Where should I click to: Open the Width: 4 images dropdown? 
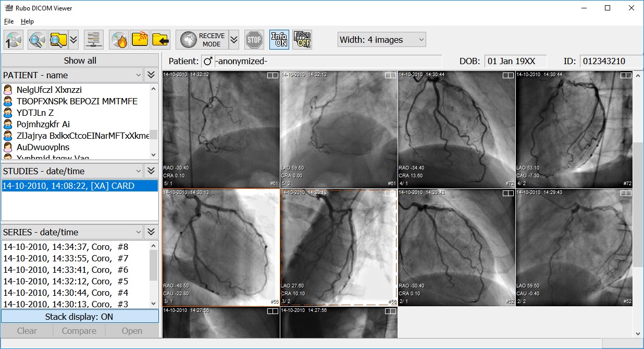382,40
